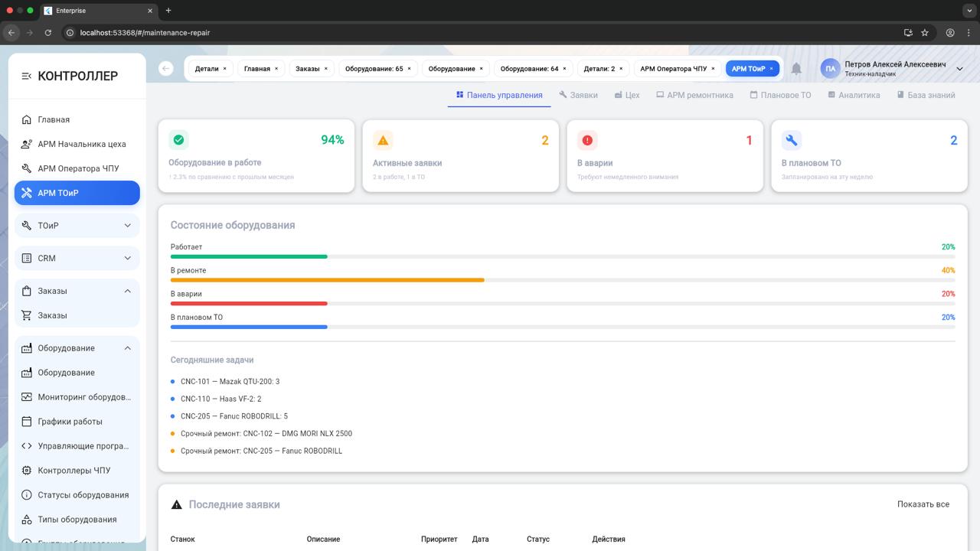Screen dimensions: 980x551
Task: Click the user avatar ПА
Action: (830, 69)
